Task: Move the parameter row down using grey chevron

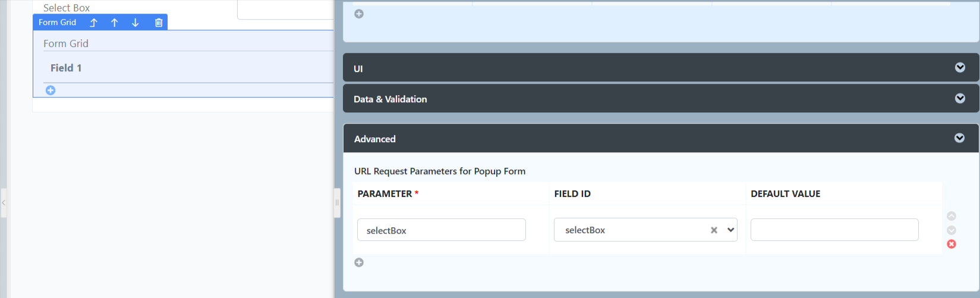Action: (951, 230)
